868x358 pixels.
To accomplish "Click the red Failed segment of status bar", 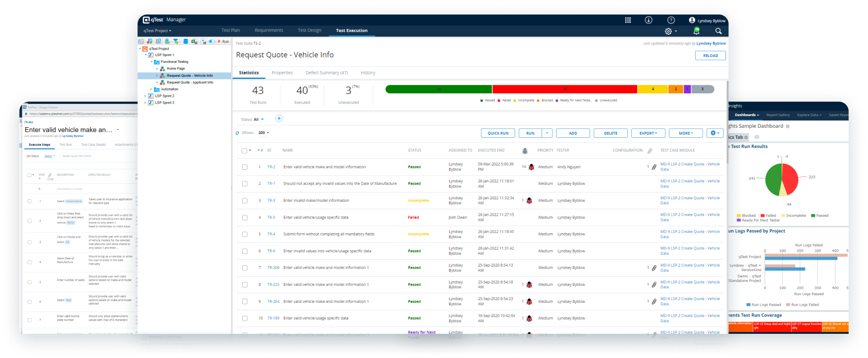I will coord(564,89).
